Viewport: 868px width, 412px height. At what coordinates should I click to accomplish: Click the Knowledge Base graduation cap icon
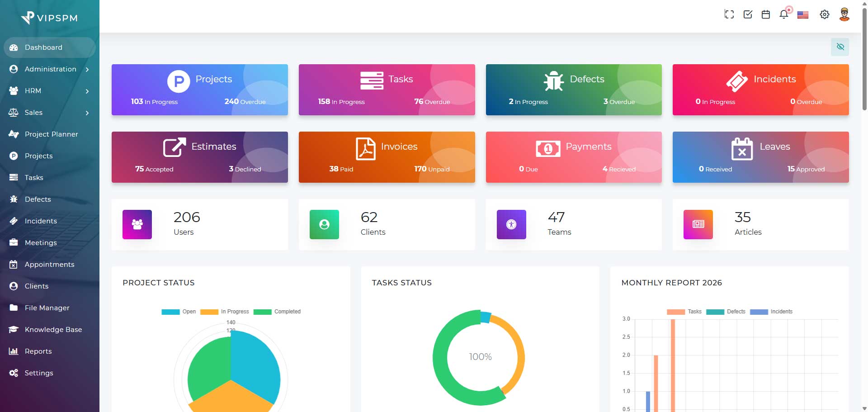[14, 330]
